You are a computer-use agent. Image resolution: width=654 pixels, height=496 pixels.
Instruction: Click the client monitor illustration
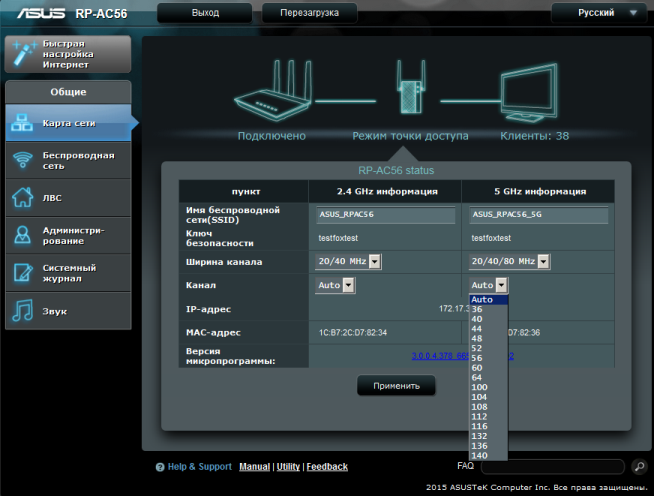529,92
